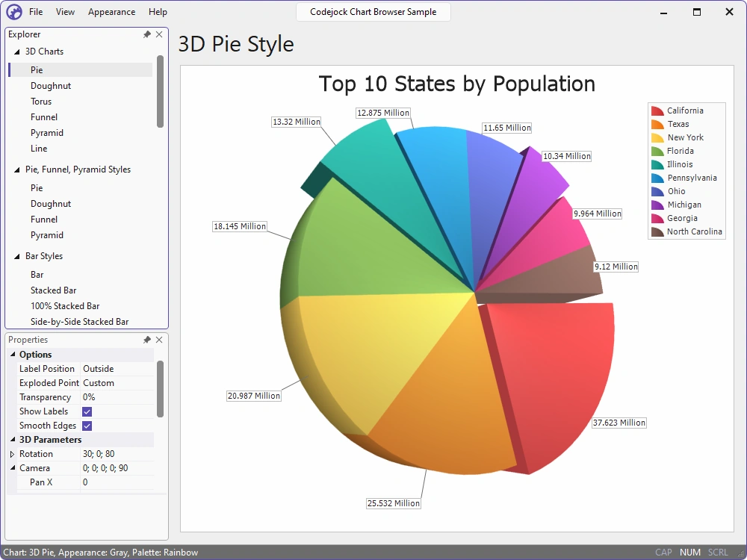Click the Properties panel vertical scrollbar
The image size is (747, 560).
(160, 389)
